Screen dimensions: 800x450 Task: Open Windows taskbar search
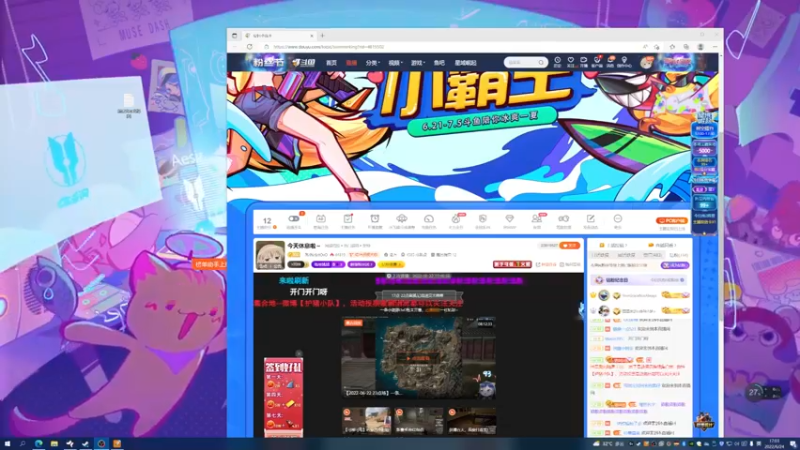[22, 444]
